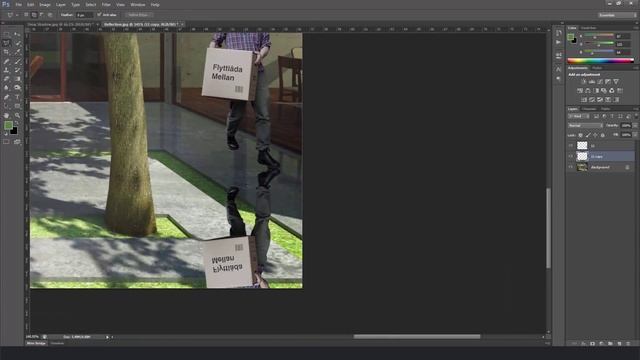Open the Mini Bridge tab
Screen dimensions: 640x360
pyautogui.click(x=36, y=344)
